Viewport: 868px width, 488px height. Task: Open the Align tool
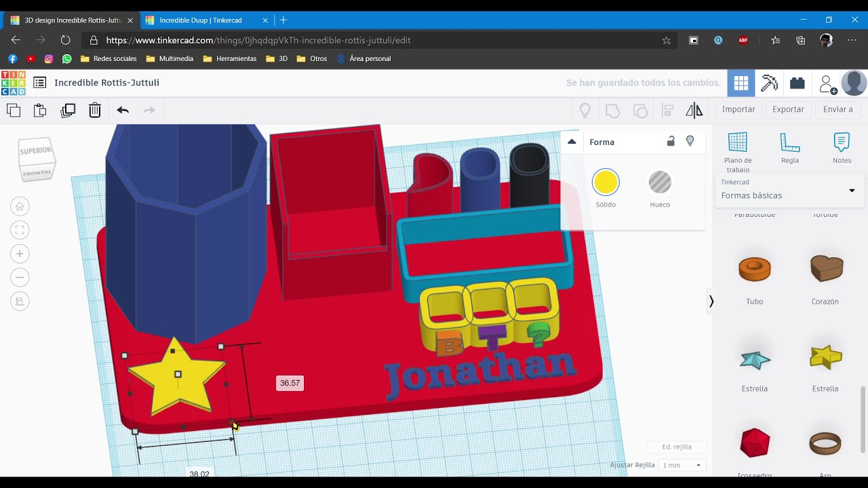point(667,110)
